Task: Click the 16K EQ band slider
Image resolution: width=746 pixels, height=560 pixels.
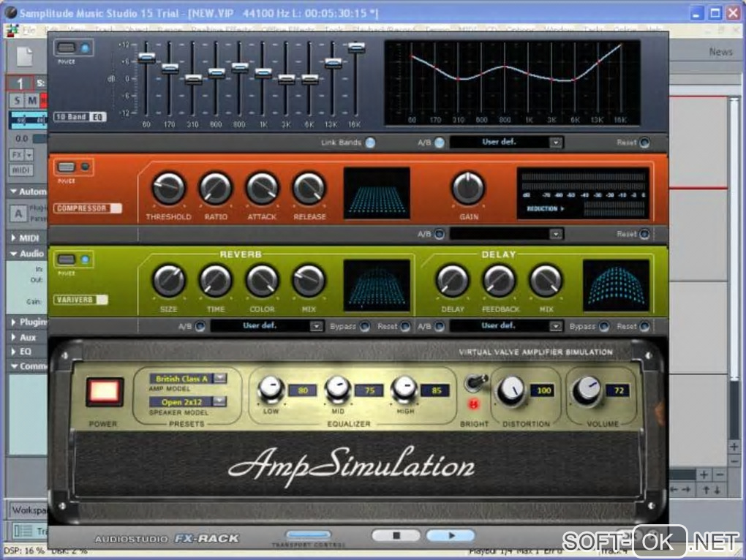Action: pos(356,47)
